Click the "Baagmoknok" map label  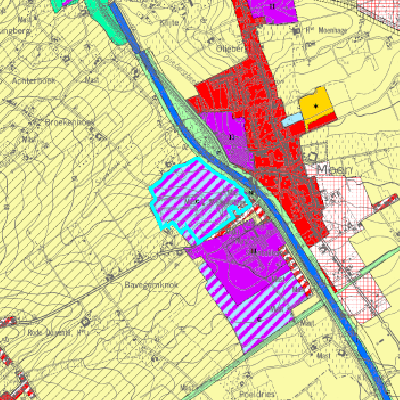pyautogui.click(x=152, y=285)
